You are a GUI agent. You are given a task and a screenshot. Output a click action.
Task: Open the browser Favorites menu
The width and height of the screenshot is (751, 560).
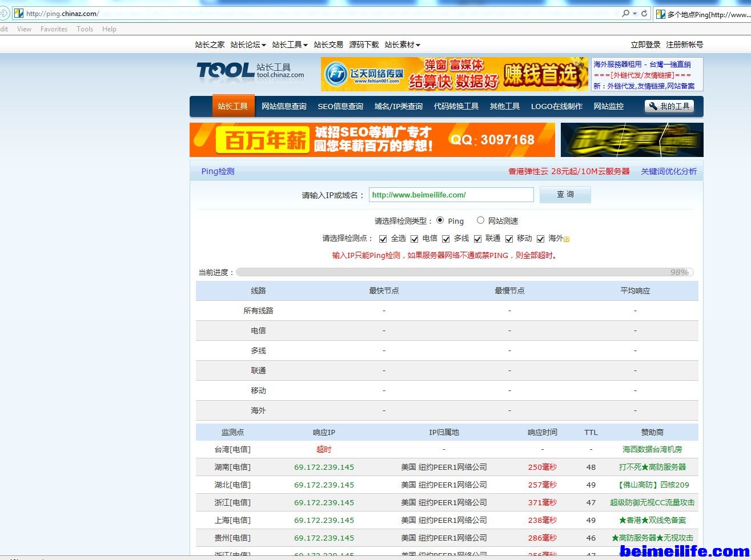click(54, 29)
